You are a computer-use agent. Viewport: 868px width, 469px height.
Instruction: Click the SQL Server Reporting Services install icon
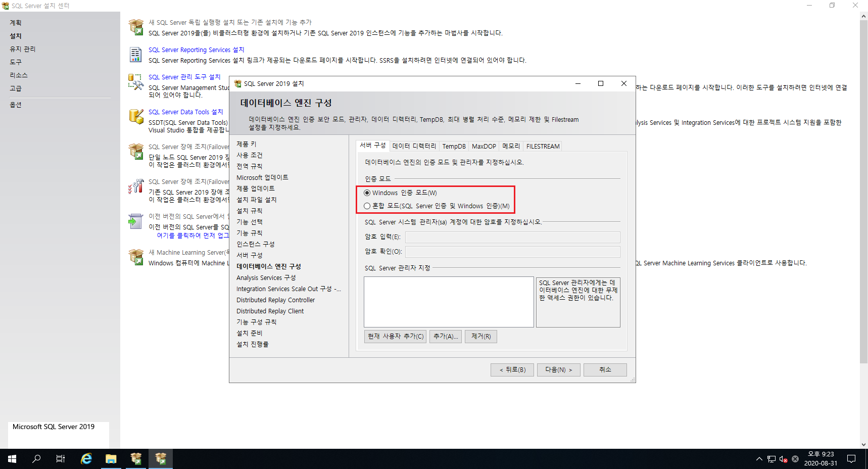(136, 54)
